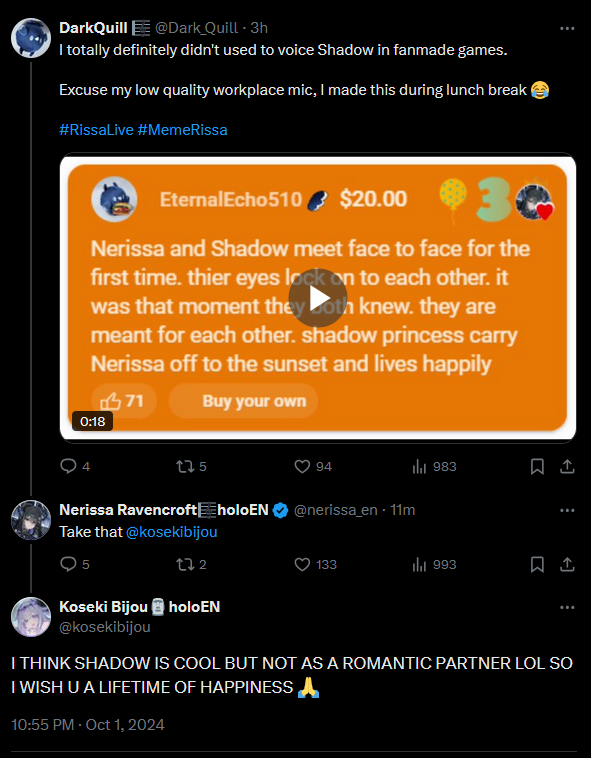
Task: Bookmark DarkQuill's tweet
Action: (x=537, y=466)
